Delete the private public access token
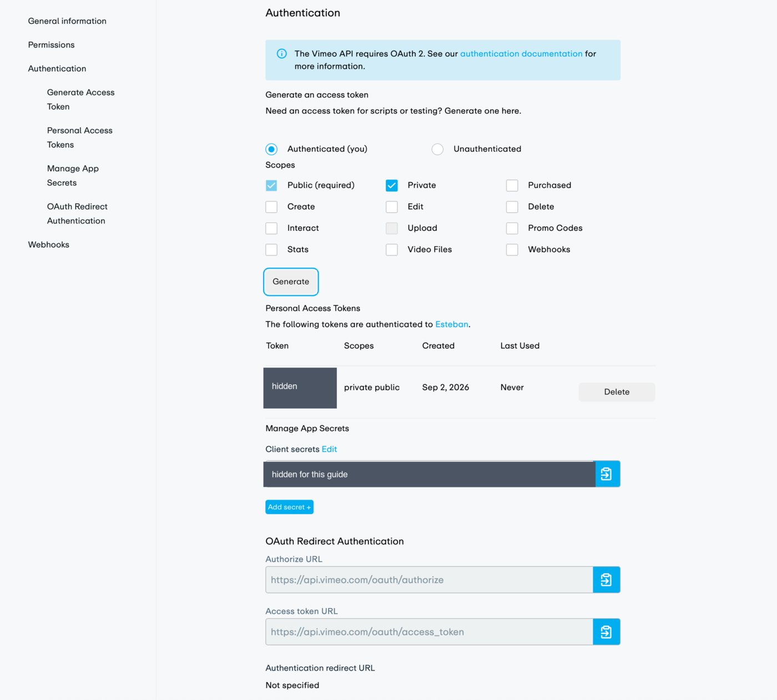The width and height of the screenshot is (777, 700). 617,392
